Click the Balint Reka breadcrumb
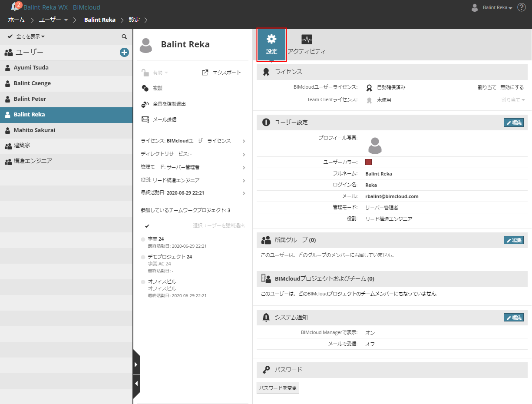 (x=100, y=20)
